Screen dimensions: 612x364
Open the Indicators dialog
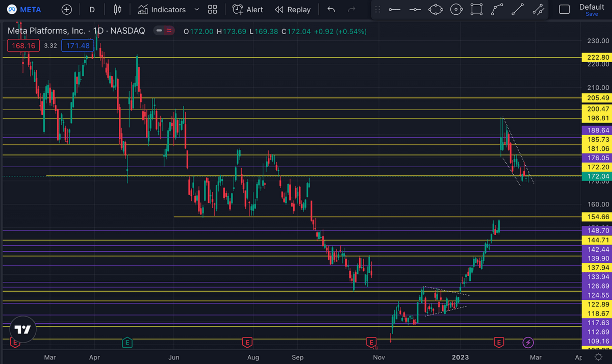(x=162, y=10)
